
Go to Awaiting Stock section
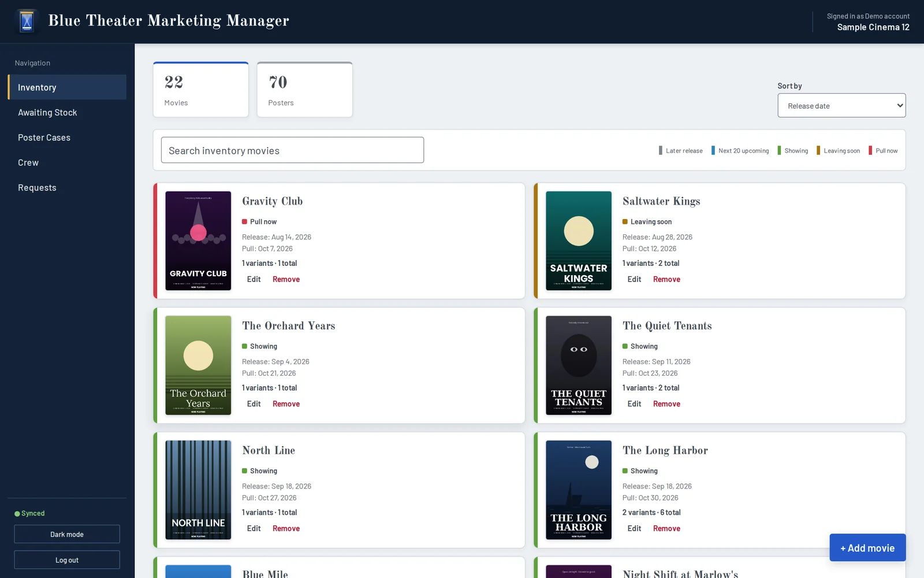67,113
